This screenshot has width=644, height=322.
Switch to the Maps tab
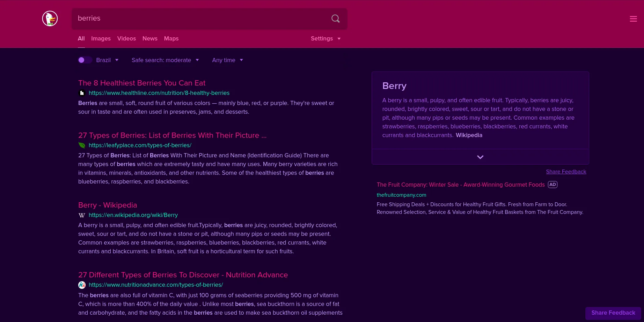click(171, 38)
